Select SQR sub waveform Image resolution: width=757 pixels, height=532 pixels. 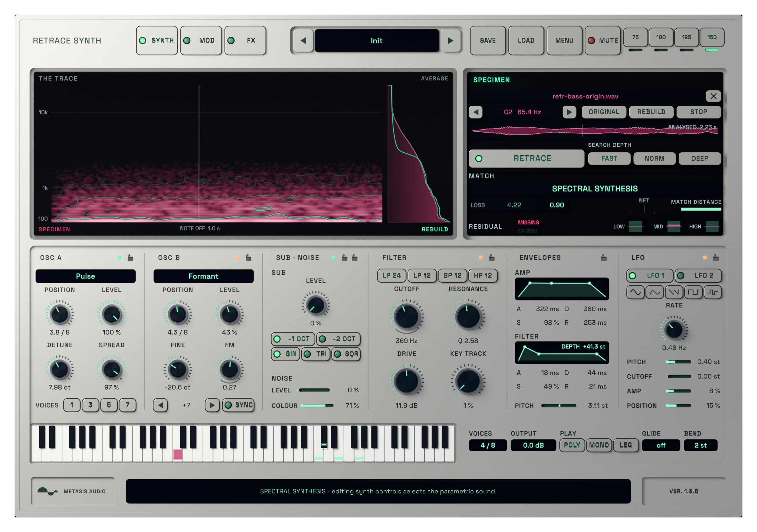pyautogui.click(x=346, y=354)
